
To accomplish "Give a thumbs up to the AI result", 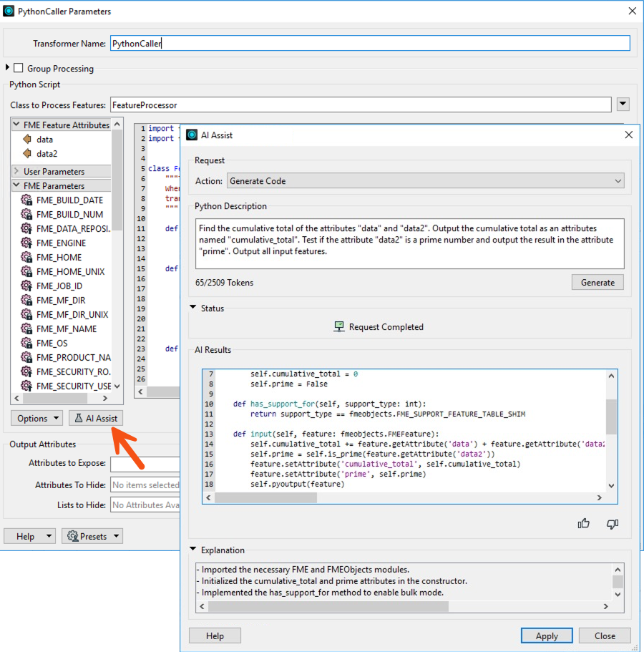I will (583, 524).
